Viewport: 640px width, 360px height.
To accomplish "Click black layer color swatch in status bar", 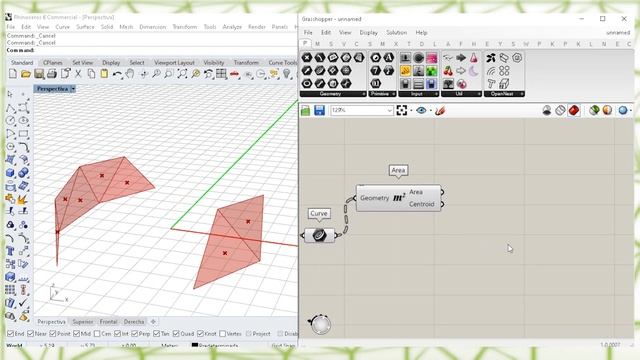I will coord(195,345).
